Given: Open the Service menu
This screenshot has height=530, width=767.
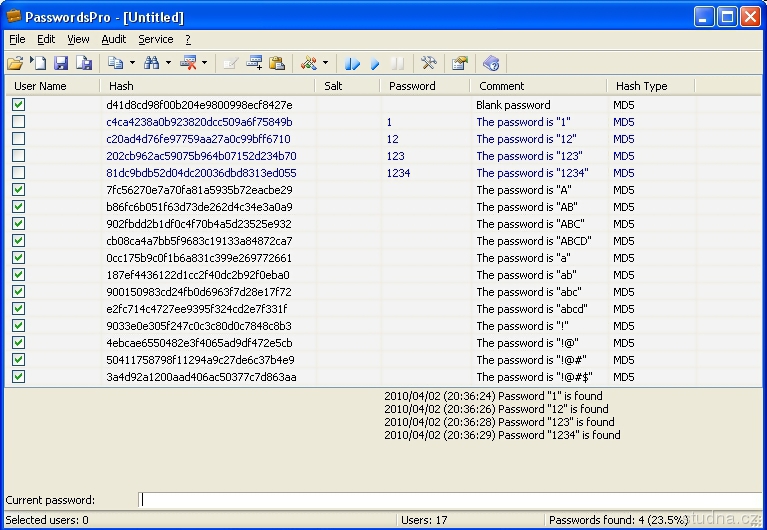Looking at the screenshot, I should (x=155, y=39).
